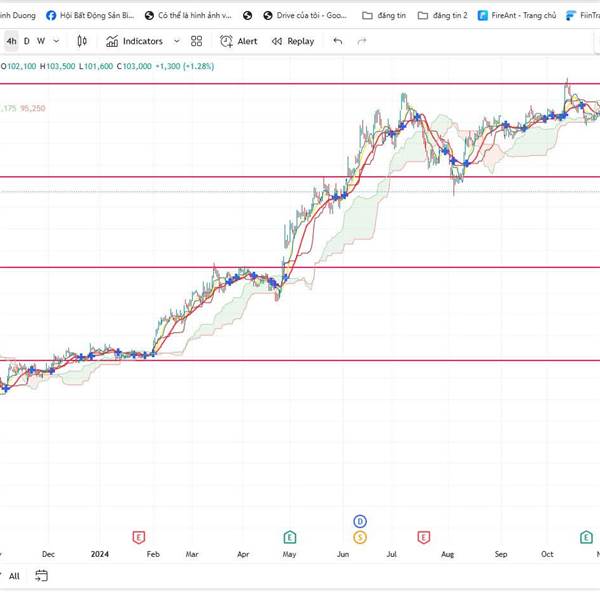
Task: Switch to the W weekly timeframe
Action: point(41,41)
